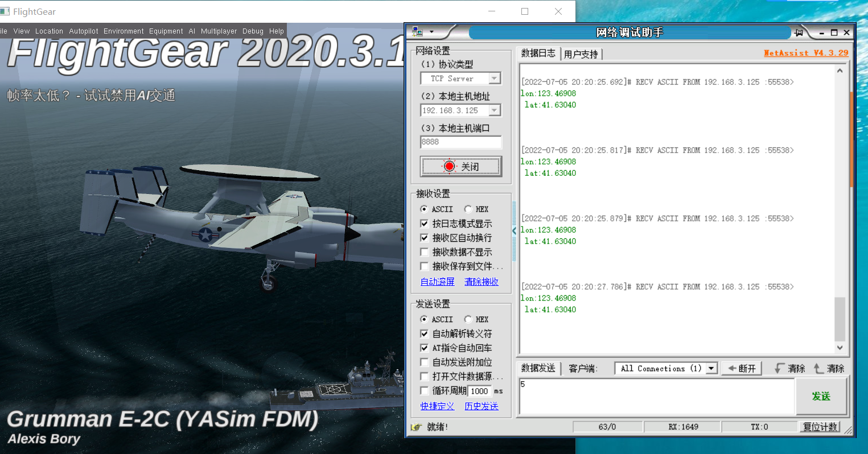Screen dimensions: 868x454
Task: Click the 发送 send button
Action: (x=821, y=396)
